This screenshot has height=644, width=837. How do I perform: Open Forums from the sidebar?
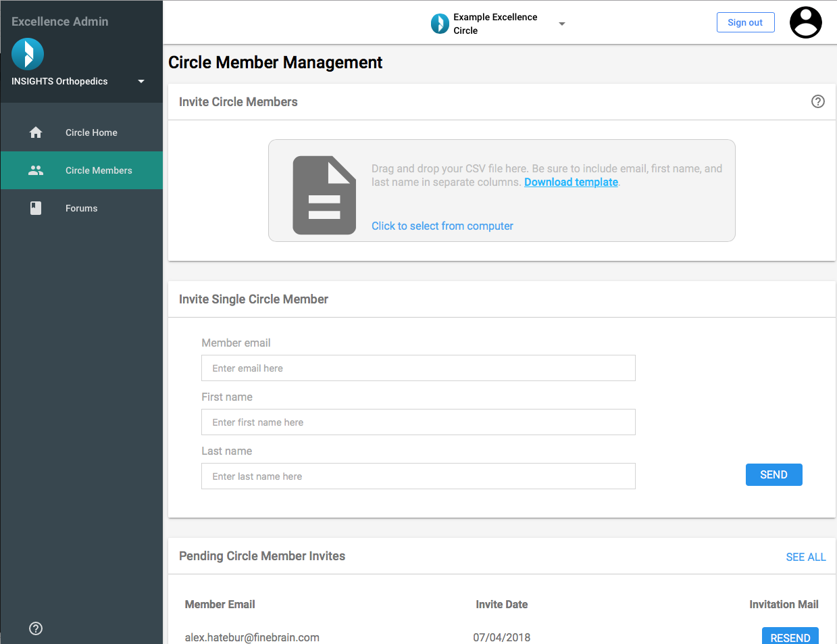[82, 208]
